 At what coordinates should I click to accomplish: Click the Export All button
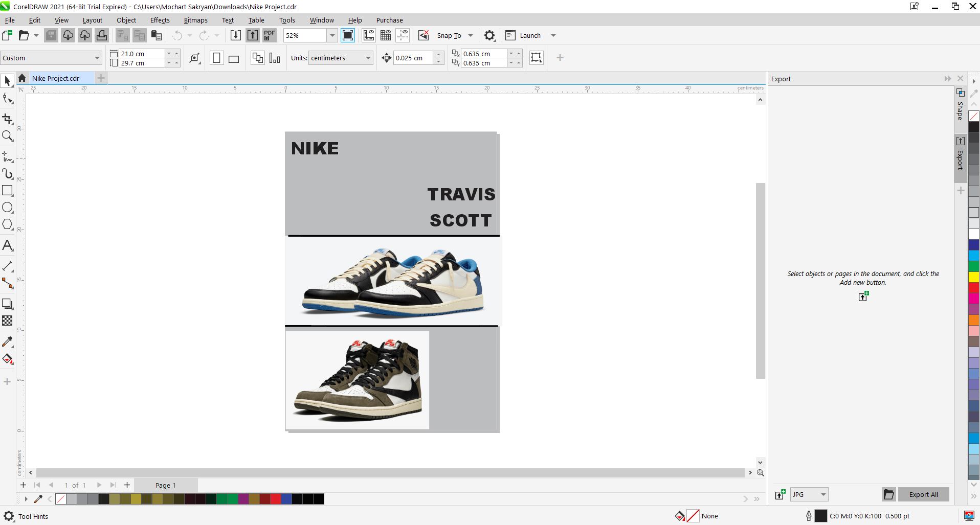coord(923,494)
